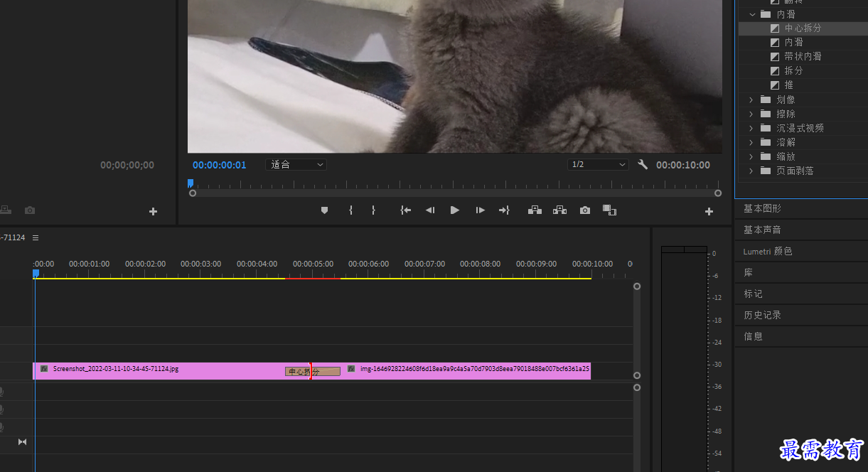Click the Mark Out brace icon

click(x=373, y=210)
